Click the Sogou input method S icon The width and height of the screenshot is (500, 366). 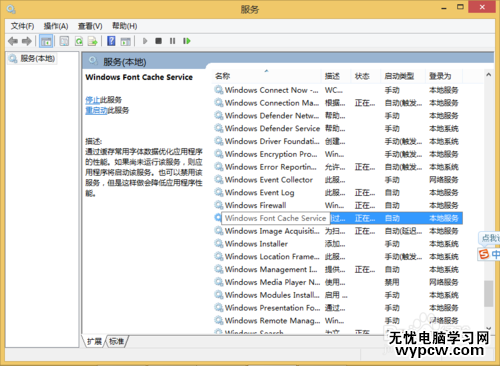(x=484, y=254)
